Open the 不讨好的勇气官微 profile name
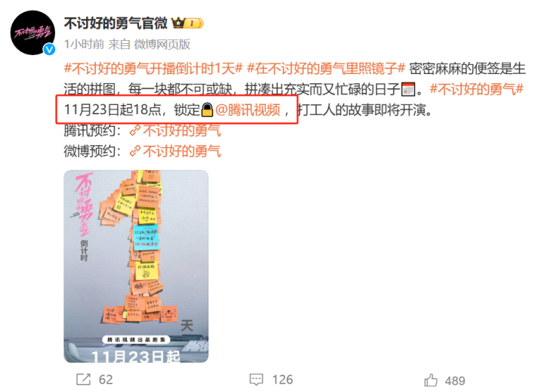 click(x=116, y=23)
